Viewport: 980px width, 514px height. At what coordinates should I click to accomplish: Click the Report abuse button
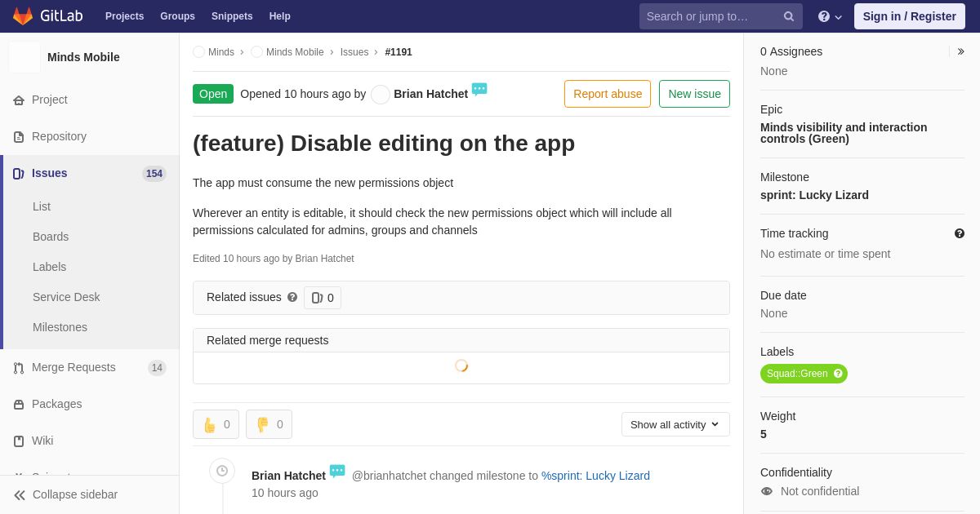607,94
